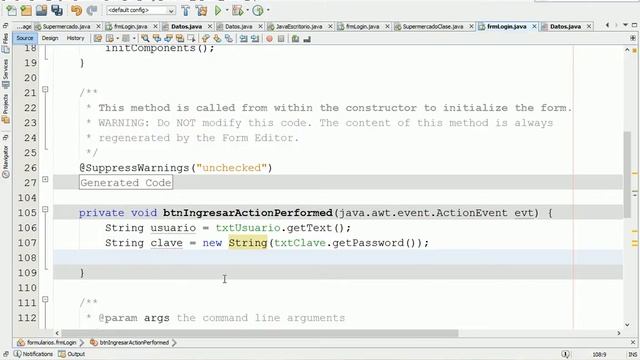
Task: Run the project with the green play icon
Action: click(x=218, y=10)
